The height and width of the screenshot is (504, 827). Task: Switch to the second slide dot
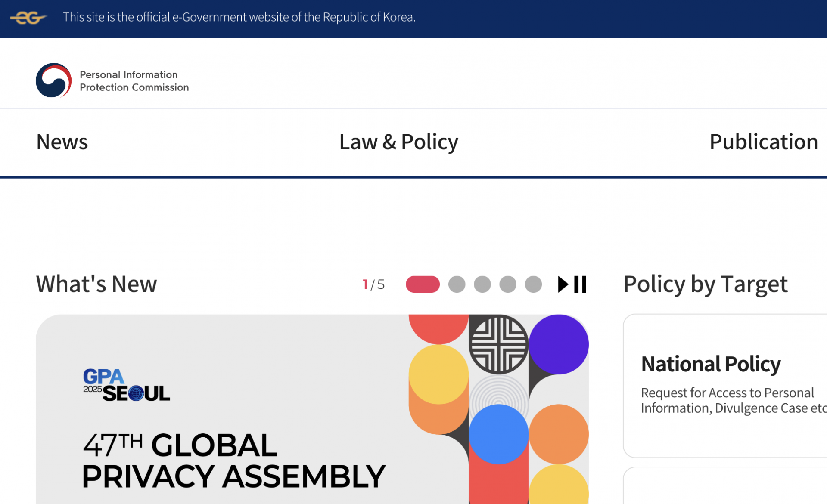[x=457, y=284]
